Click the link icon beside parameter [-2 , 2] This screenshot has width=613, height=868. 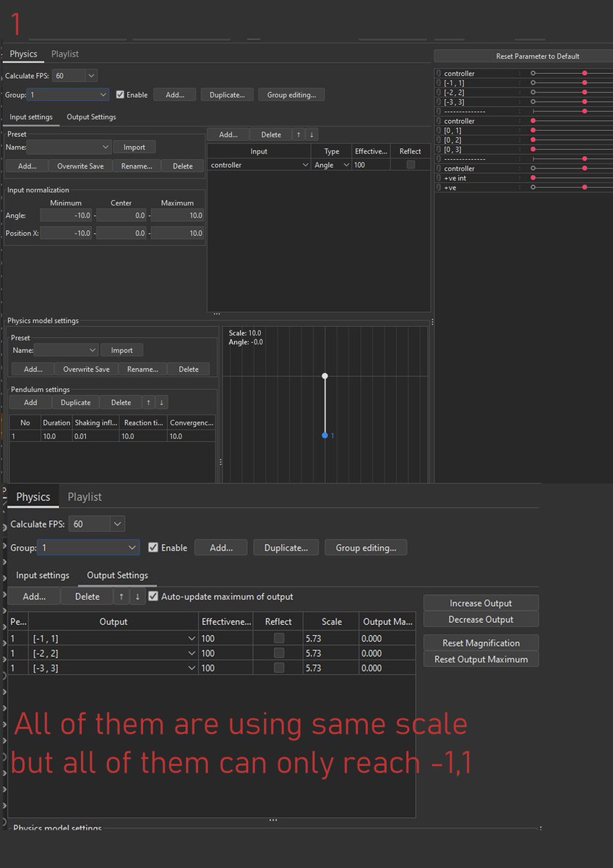click(438, 93)
